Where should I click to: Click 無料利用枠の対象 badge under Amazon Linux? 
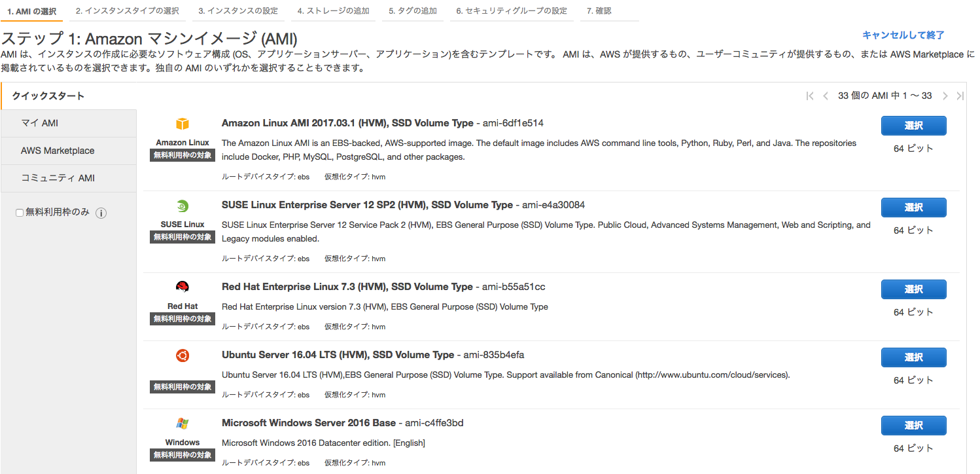[183, 155]
